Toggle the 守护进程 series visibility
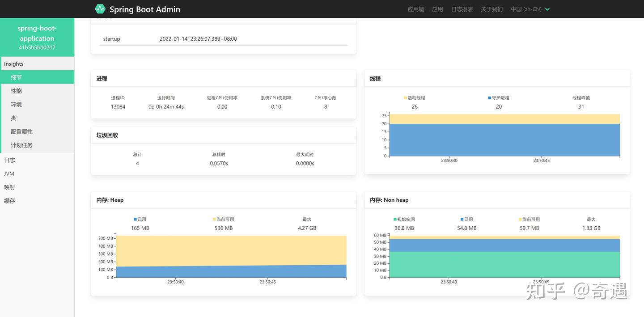The image size is (644, 317). (498, 97)
